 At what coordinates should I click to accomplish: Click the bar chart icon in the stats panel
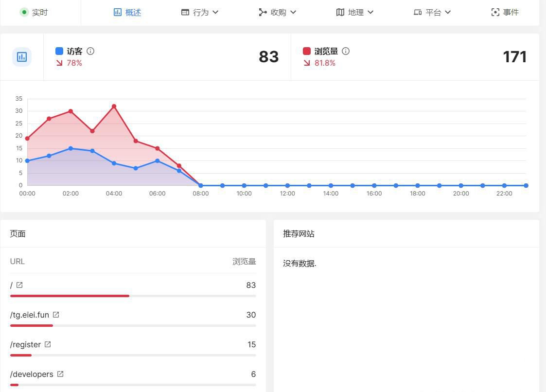[21, 57]
